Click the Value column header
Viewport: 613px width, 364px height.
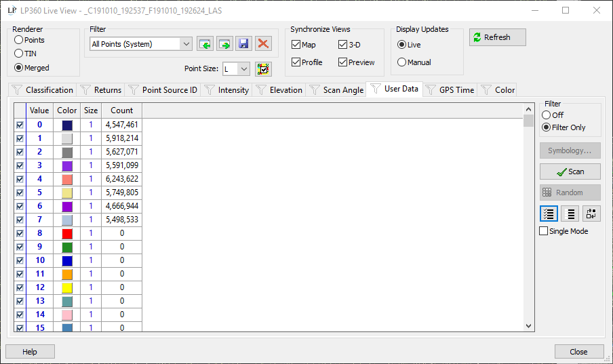pyautogui.click(x=39, y=110)
